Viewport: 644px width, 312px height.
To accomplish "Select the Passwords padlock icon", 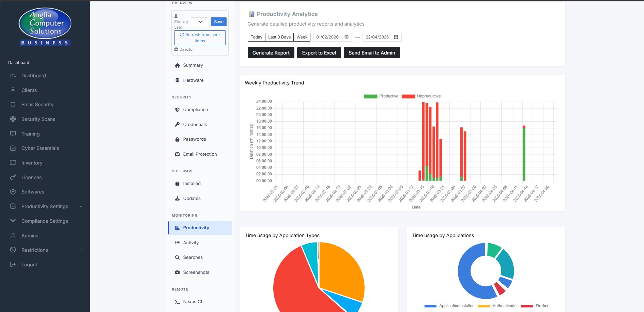I will [177, 139].
